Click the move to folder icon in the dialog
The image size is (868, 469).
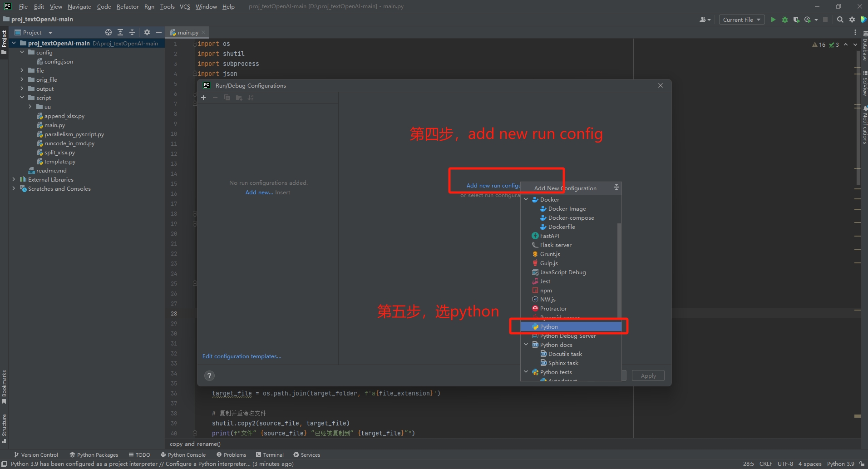pos(239,98)
